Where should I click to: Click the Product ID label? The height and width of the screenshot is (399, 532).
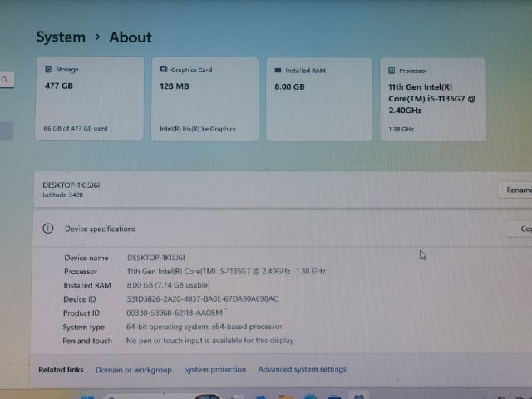81,313
